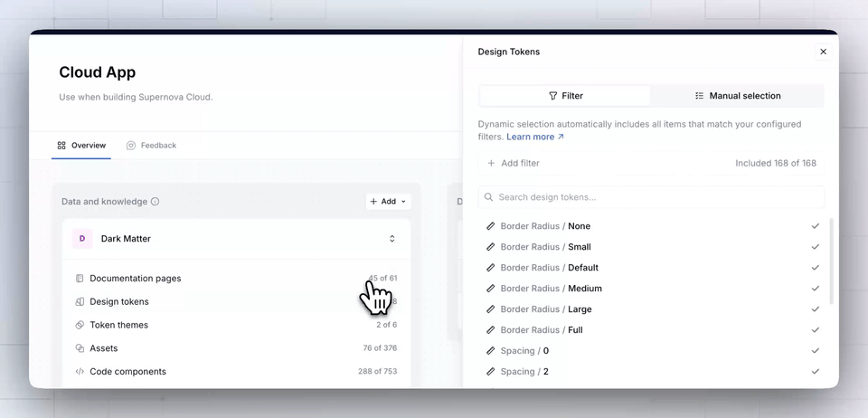The height and width of the screenshot is (418, 868).
Task: Click the Add filter button
Action: pyautogui.click(x=514, y=164)
